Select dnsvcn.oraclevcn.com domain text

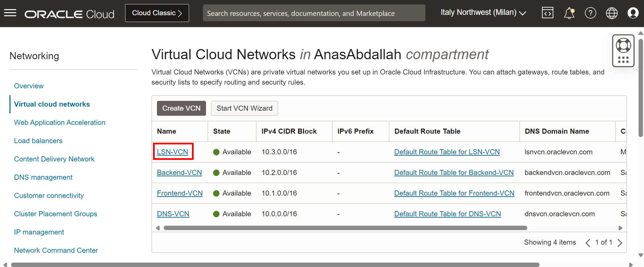tap(559, 214)
